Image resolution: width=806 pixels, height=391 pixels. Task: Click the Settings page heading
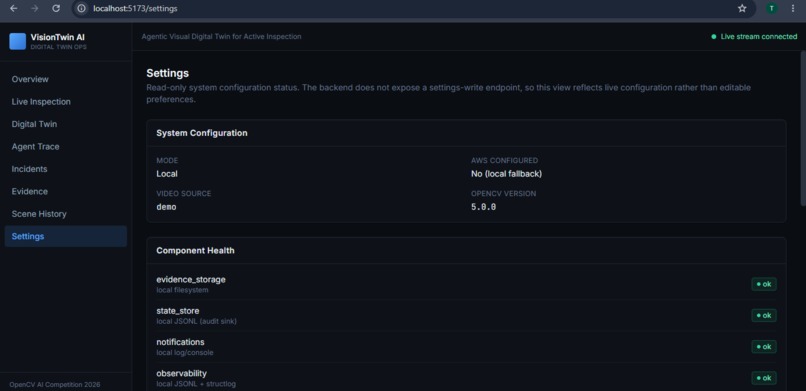click(x=168, y=73)
